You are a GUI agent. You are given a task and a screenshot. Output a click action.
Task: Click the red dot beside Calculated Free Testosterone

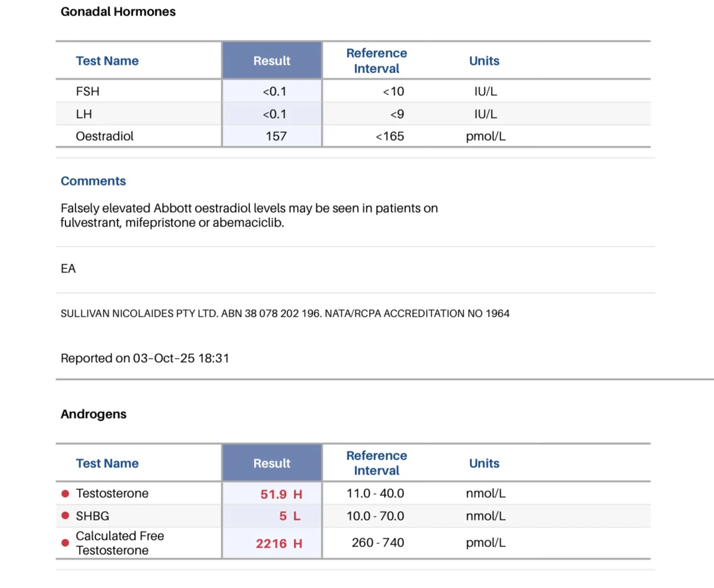[x=65, y=543]
